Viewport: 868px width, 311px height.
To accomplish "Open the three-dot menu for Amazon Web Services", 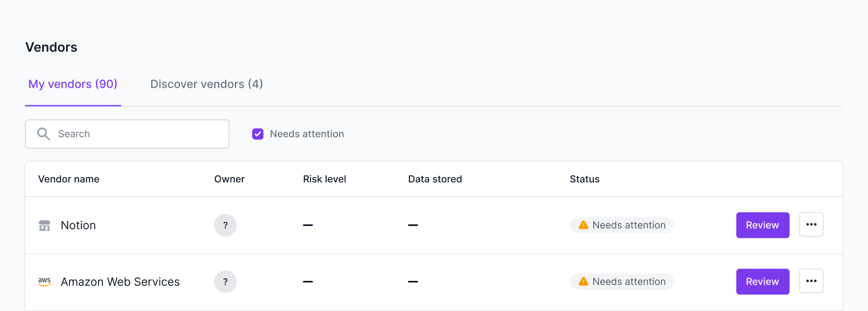I will 811,281.
